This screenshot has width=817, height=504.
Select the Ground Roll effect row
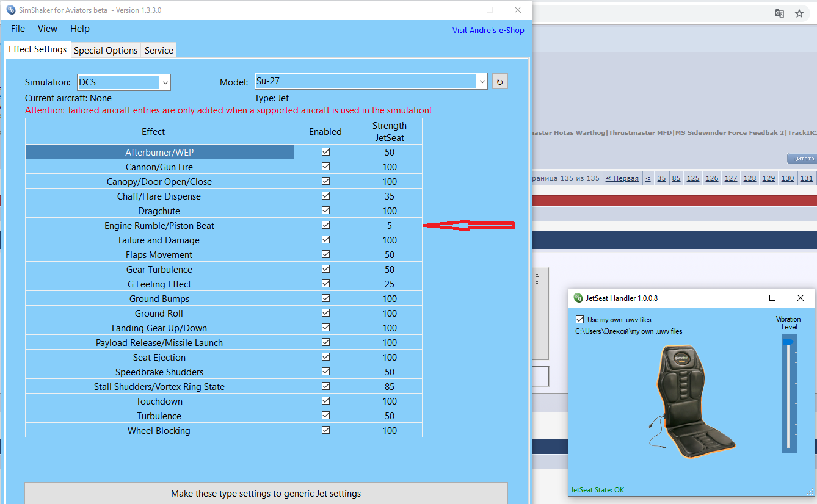pos(159,313)
